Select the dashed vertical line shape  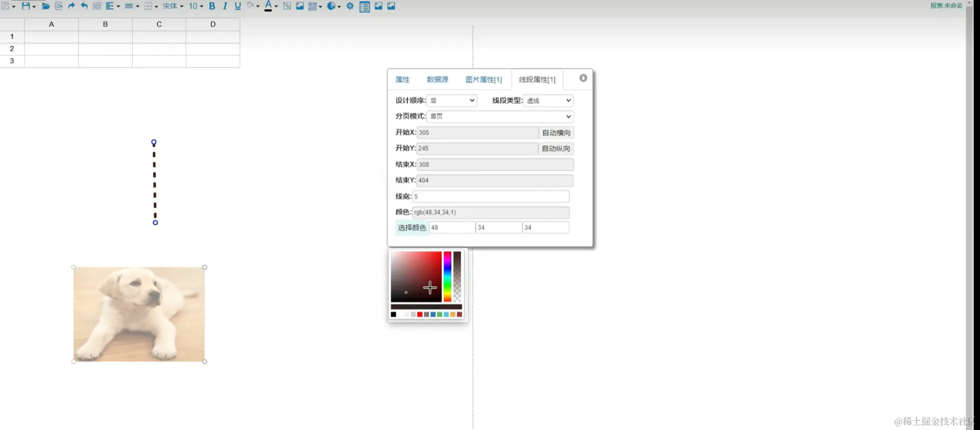pos(154,183)
